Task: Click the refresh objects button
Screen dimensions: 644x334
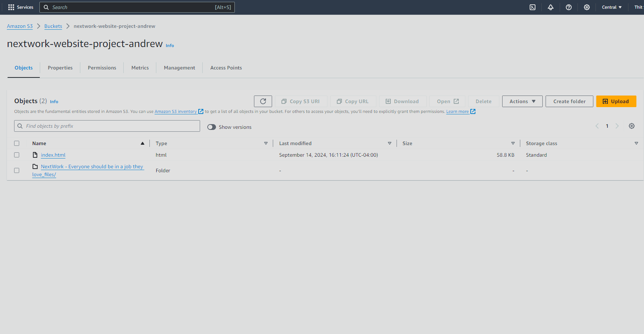Action: 263,101
